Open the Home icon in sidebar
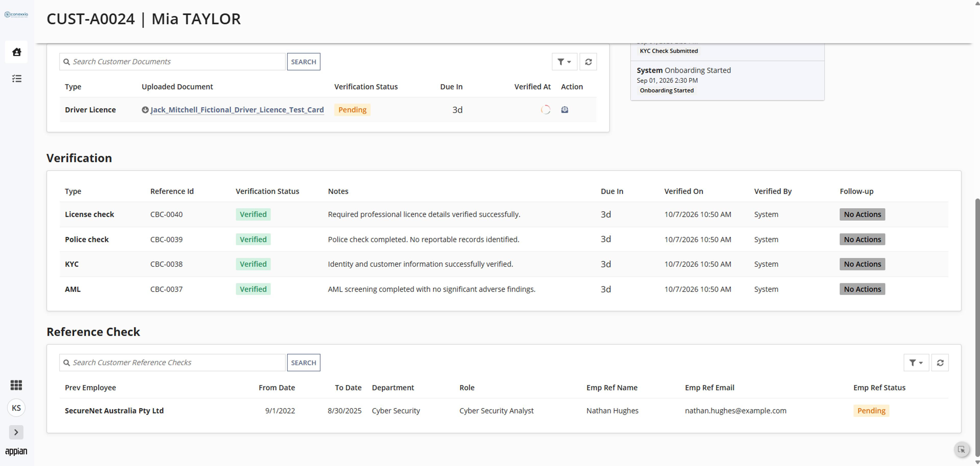The image size is (980, 466). click(x=16, y=52)
